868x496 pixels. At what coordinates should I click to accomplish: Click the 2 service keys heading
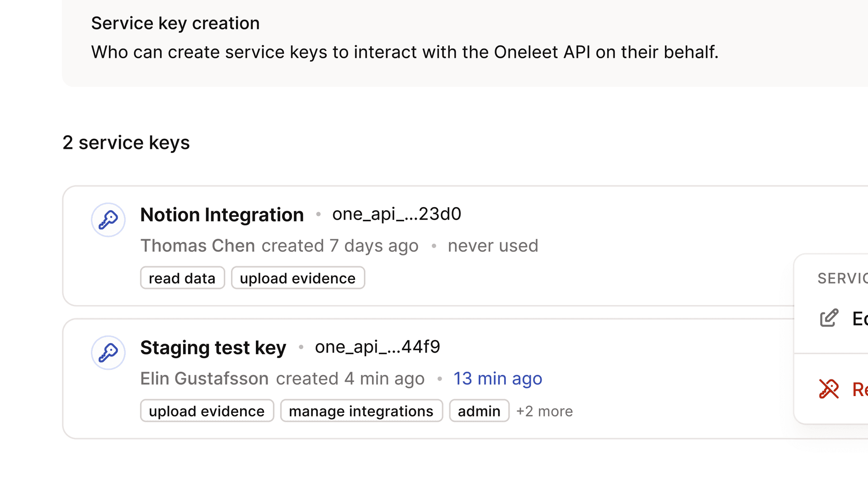pyautogui.click(x=126, y=142)
